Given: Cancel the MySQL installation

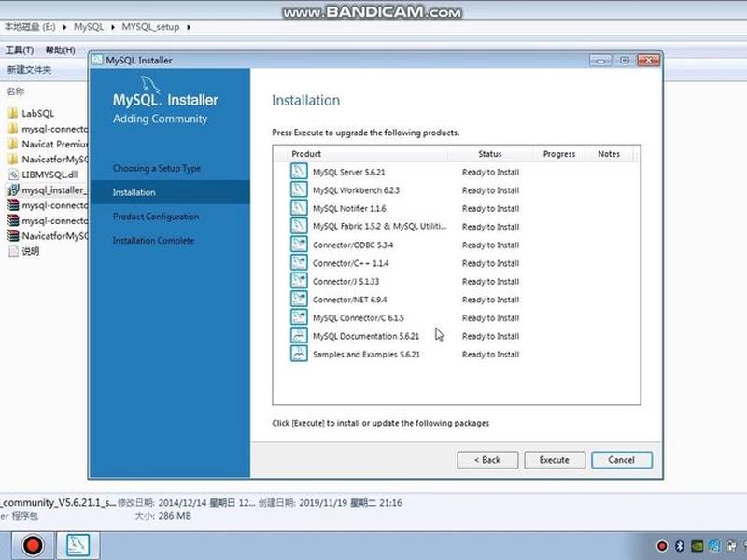Looking at the screenshot, I should click(622, 460).
